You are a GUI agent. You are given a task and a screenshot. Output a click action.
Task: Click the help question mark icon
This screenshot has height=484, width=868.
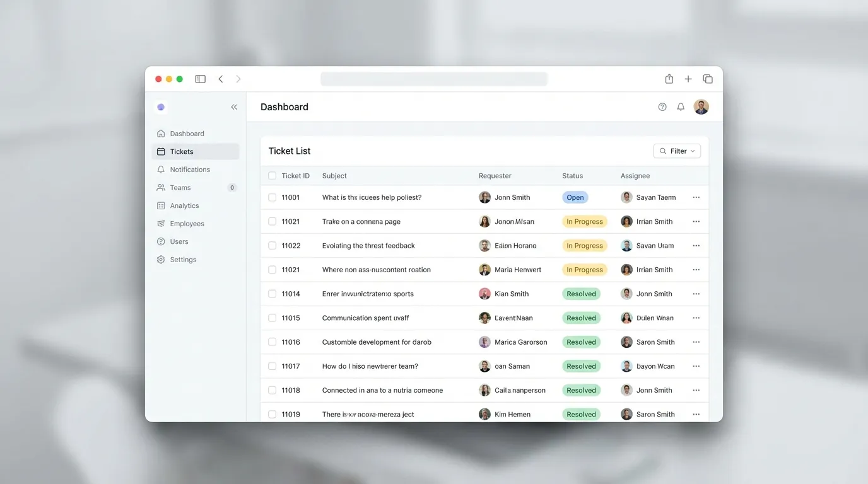[x=662, y=107]
